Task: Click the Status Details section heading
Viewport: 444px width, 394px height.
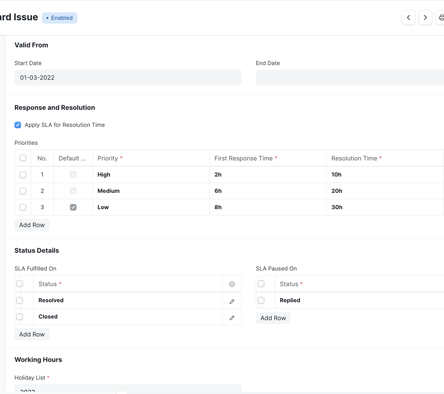Action: tap(37, 250)
